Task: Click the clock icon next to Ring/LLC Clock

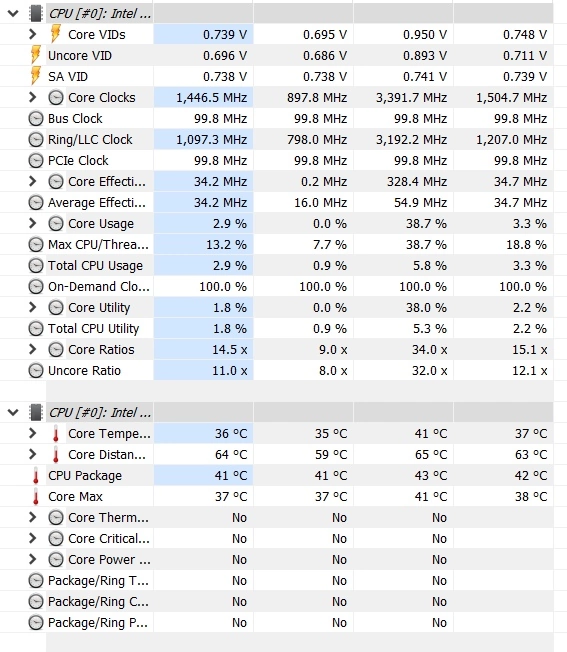Action: point(36,140)
